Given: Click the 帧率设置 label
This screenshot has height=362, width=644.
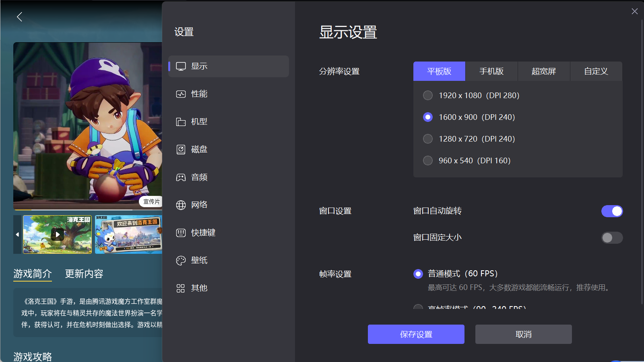Looking at the screenshot, I should [335, 274].
